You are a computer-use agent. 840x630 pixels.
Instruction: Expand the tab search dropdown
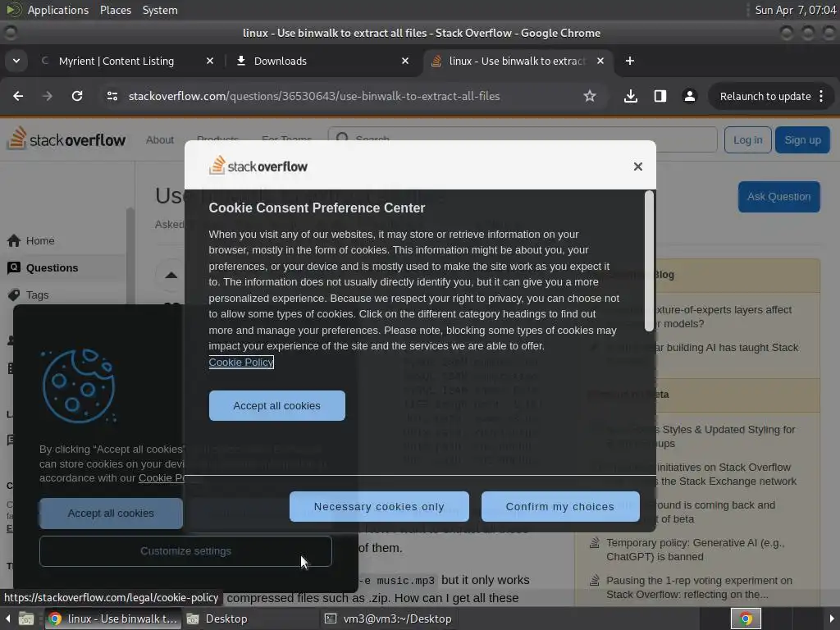(16, 61)
